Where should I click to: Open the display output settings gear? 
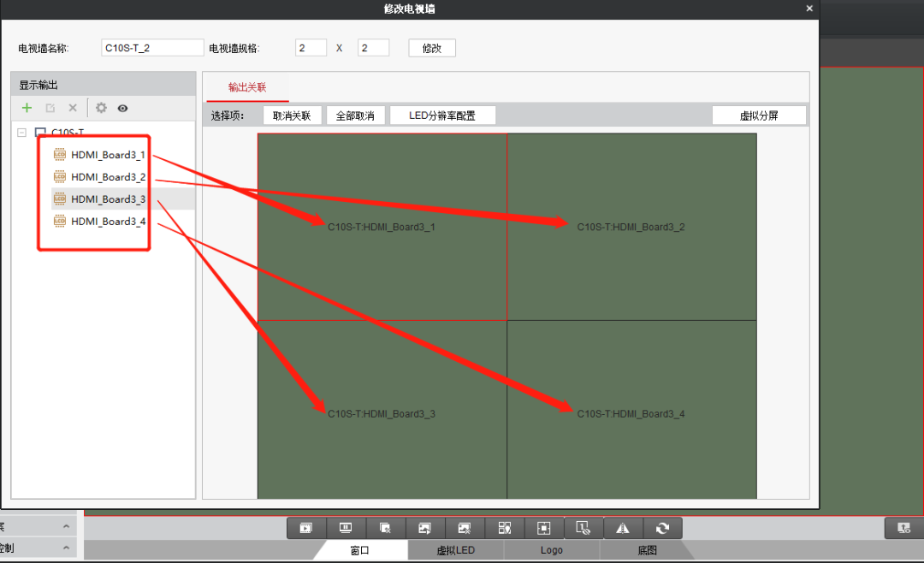101,108
